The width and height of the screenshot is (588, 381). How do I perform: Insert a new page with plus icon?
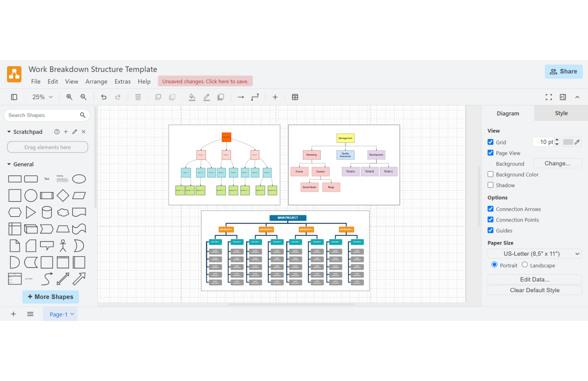tap(13, 314)
